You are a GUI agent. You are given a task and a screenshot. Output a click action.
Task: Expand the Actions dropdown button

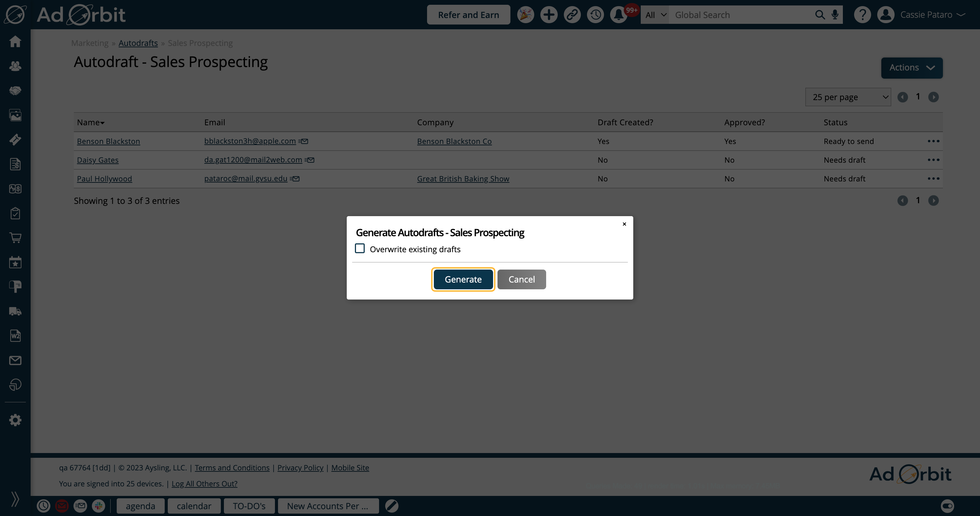coord(912,68)
